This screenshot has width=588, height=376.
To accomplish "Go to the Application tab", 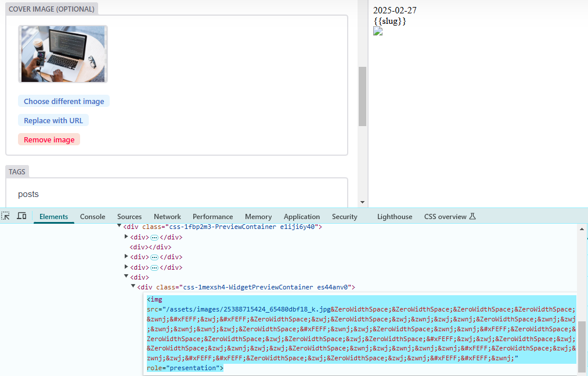I will tap(301, 217).
